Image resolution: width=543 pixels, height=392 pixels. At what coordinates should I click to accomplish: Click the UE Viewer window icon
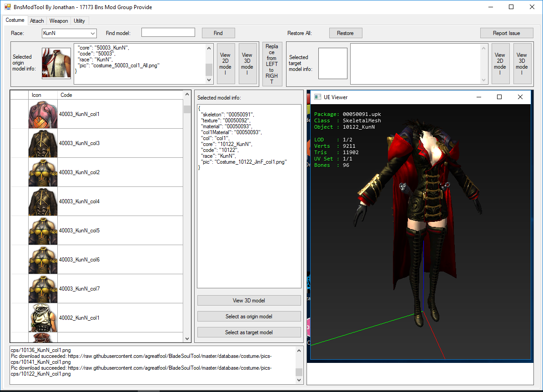click(317, 97)
